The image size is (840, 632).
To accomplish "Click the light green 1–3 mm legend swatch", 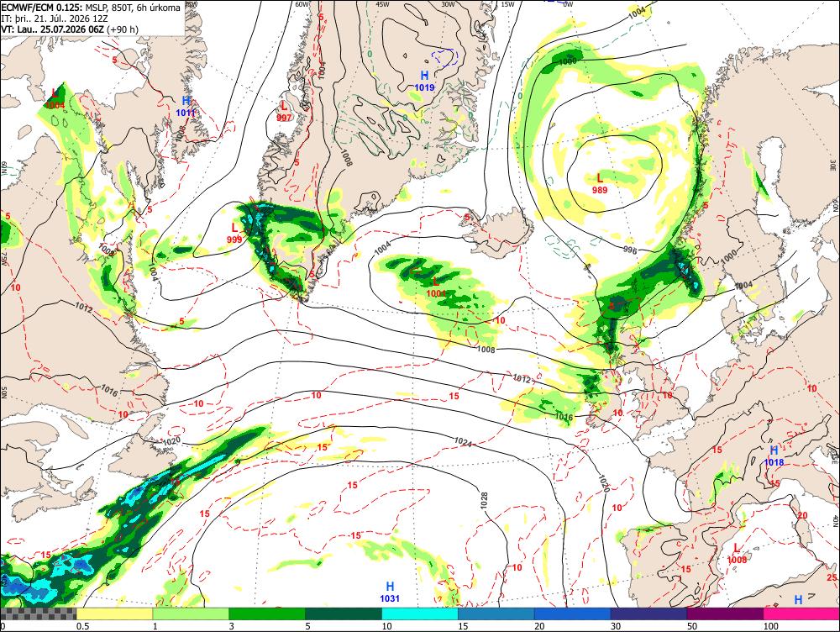I will tap(191, 614).
